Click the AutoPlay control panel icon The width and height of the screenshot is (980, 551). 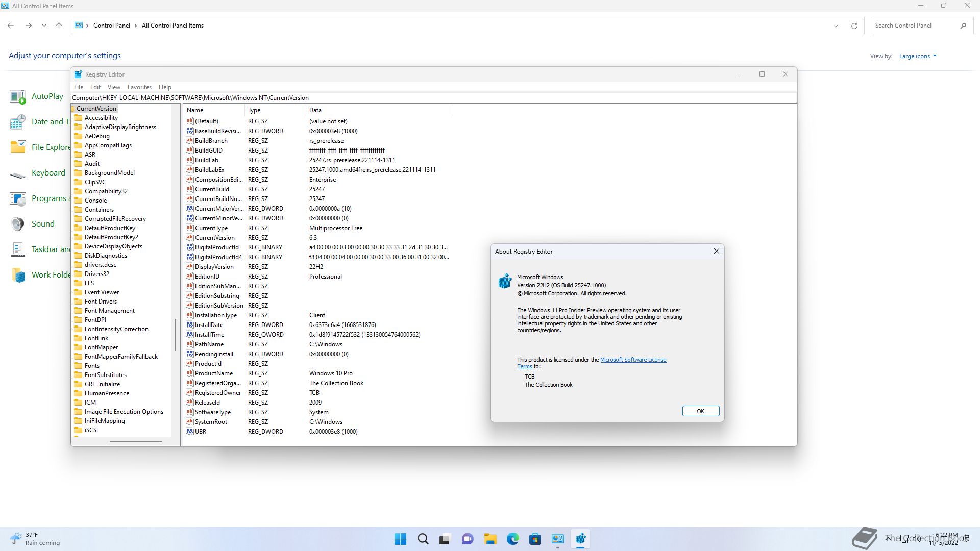18,96
